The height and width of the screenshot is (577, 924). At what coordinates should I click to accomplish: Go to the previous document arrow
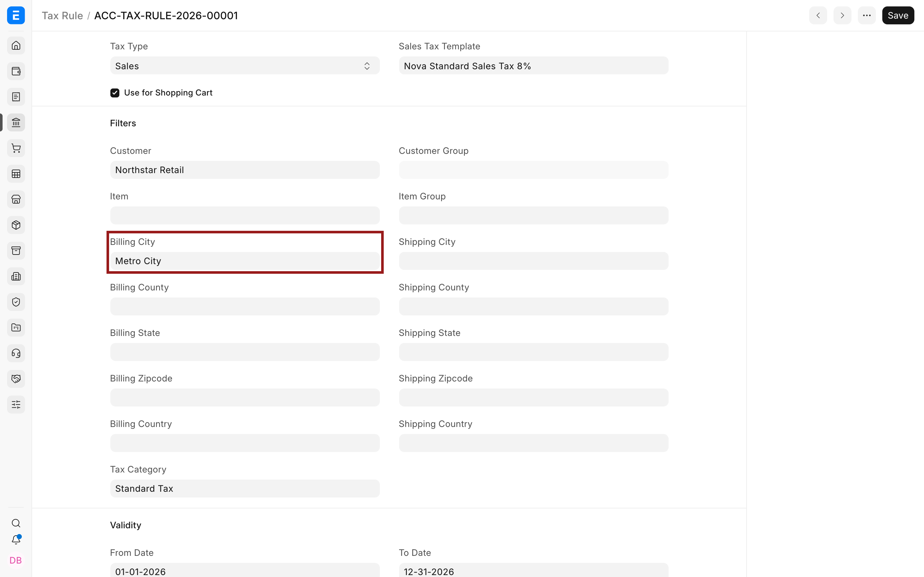click(818, 15)
